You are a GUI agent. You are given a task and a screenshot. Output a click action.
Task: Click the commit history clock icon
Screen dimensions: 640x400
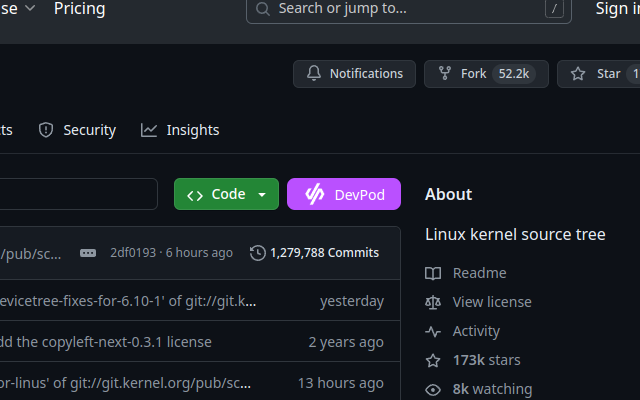[258, 253]
